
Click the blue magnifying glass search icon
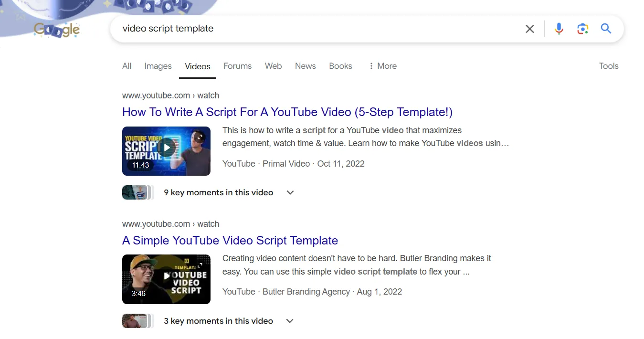pos(606,29)
